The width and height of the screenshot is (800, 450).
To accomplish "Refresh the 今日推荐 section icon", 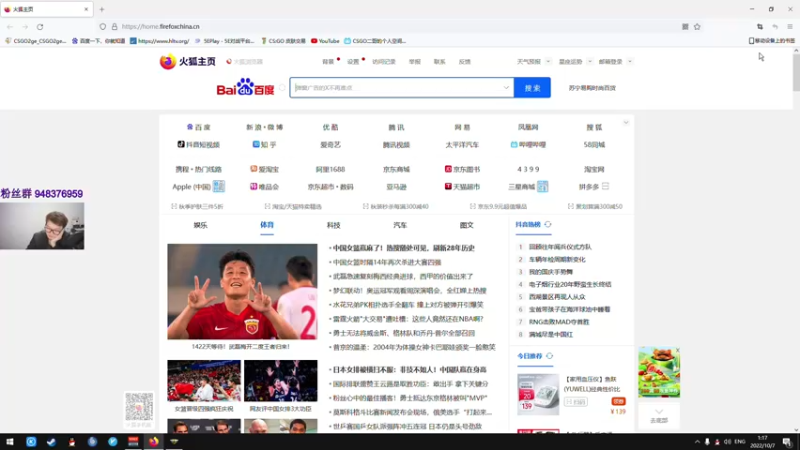I will (x=549, y=356).
